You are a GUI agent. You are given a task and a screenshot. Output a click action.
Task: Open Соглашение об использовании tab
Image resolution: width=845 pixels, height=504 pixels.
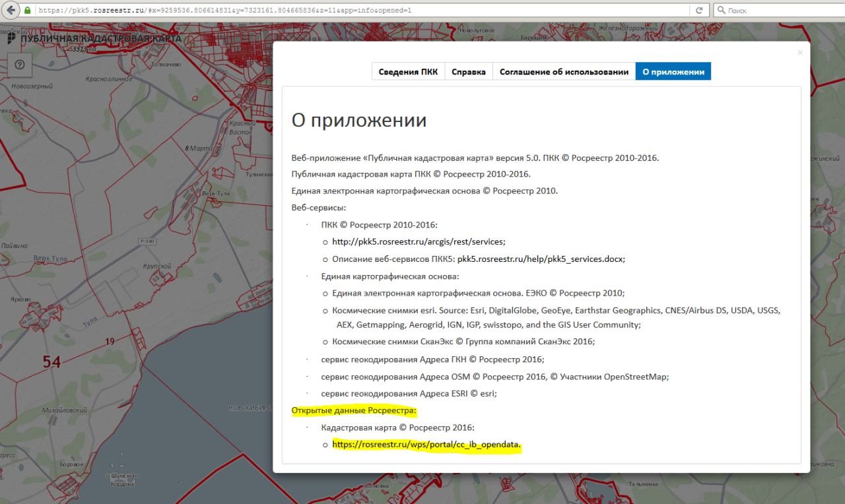pos(564,72)
